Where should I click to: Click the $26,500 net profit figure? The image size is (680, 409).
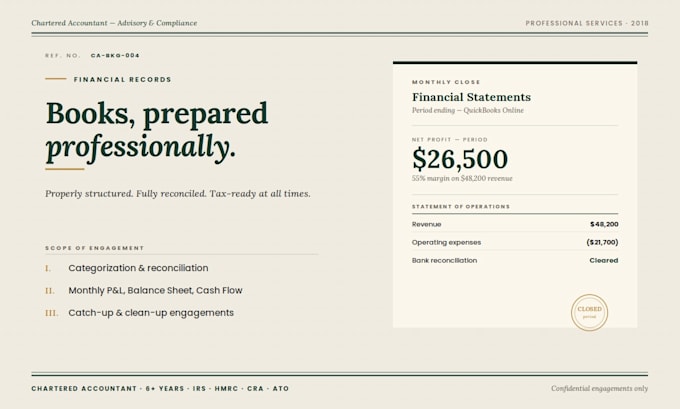[460, 159]
